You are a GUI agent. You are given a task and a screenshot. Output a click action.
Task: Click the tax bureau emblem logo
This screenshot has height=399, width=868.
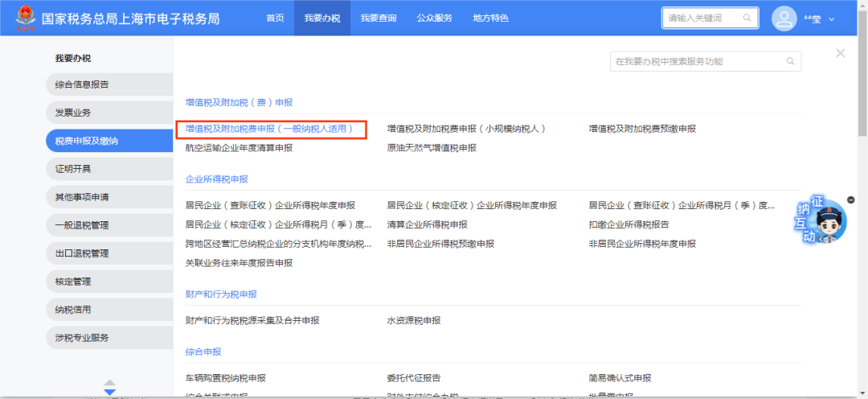point(24,18)
